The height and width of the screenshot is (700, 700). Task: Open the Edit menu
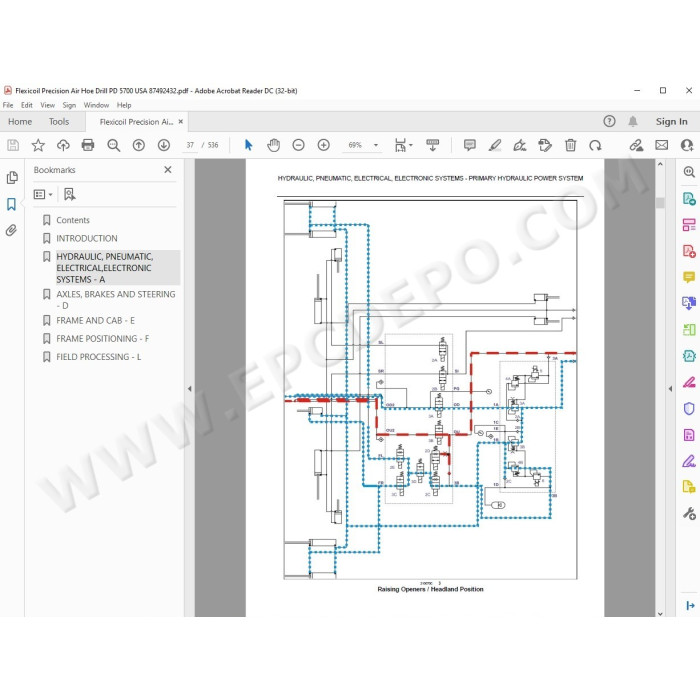pos(27,105)
